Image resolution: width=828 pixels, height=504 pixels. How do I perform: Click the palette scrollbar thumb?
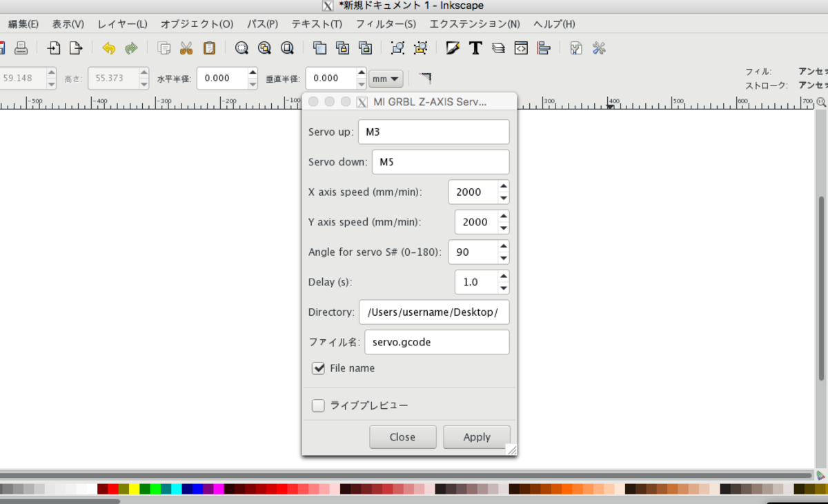click(x=60, y=501)
